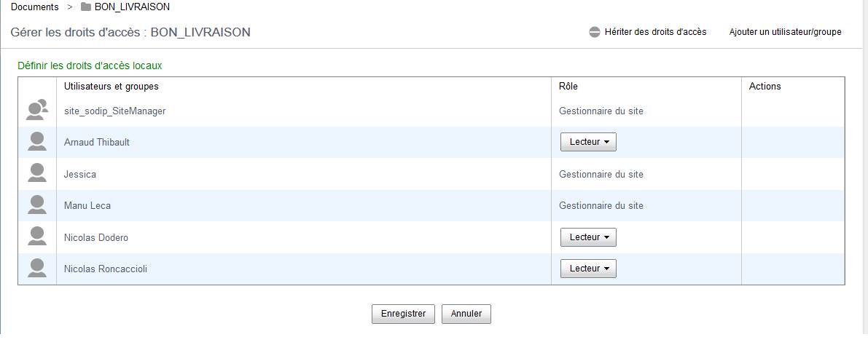Click Manu Leca's user avatar icon
The height and width of the screenshot is (345, 868).
pos(37,205)
